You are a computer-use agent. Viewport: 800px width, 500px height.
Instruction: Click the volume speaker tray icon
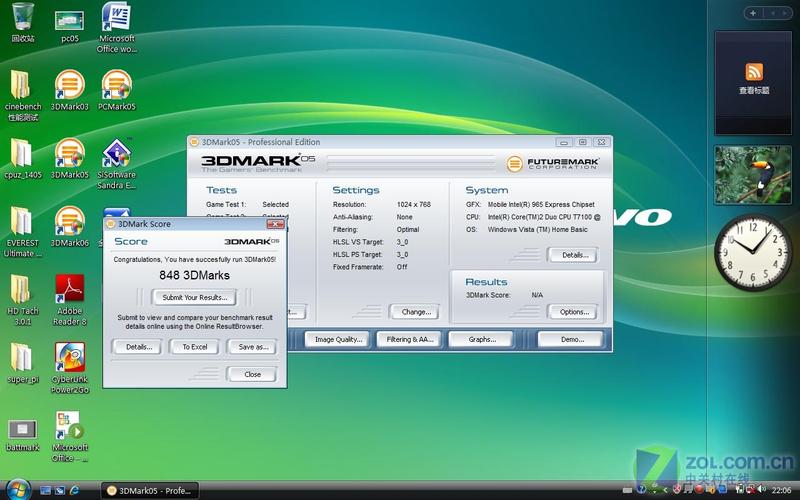click(762, 489)
